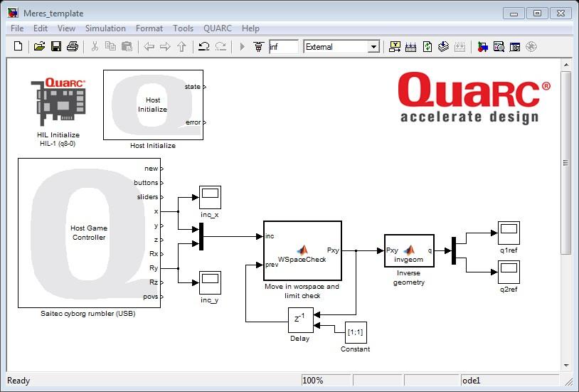This screenshot has height=392, width=579.
Task: Click the 'Saitec cyborg rumbler (USB)' label
Action: 88,314
